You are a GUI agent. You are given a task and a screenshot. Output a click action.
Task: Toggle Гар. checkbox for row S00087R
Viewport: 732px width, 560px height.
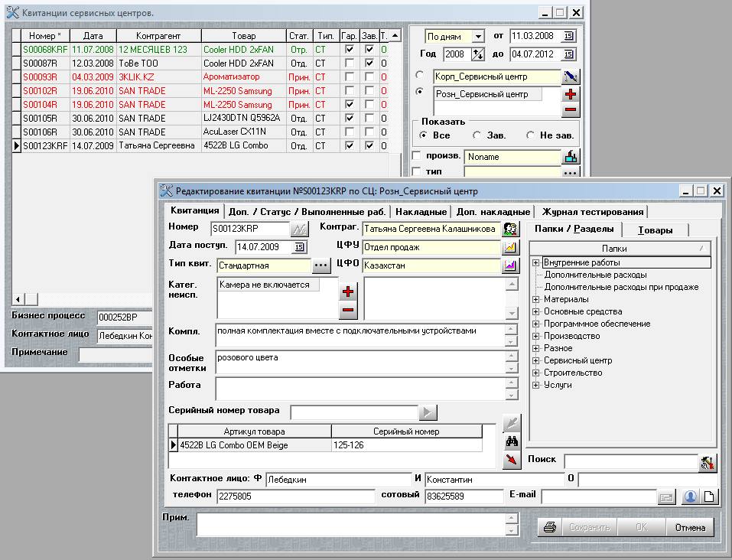coord(350,63)
